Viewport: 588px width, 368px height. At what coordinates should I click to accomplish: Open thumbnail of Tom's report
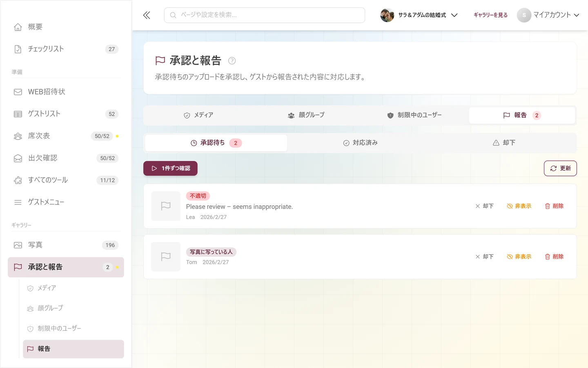(x=166, y=257)
